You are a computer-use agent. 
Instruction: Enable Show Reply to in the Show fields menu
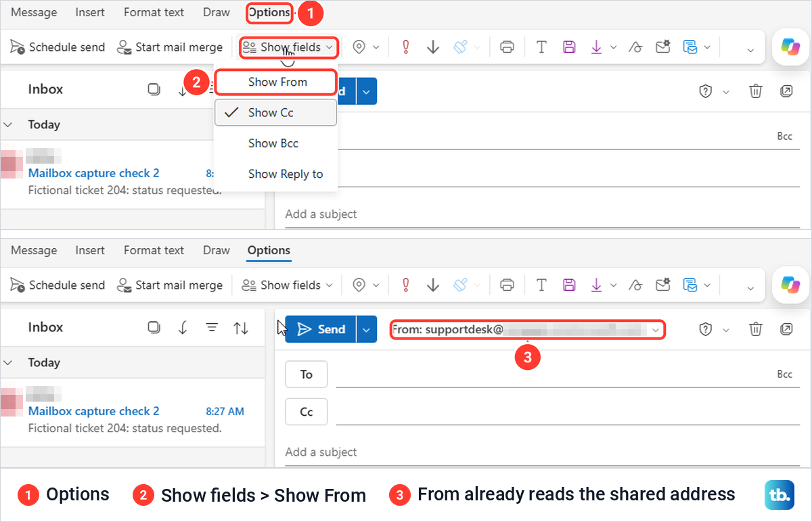[275, 174]
